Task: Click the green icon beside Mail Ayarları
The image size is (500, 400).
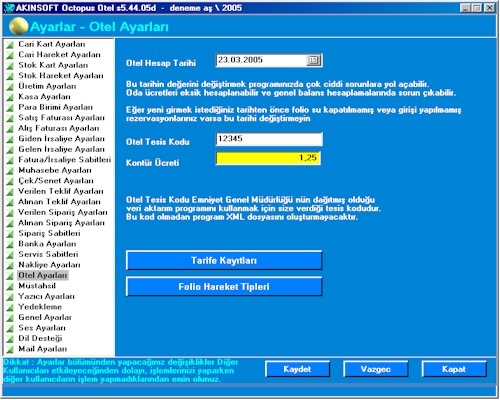Action: point(10,349)
